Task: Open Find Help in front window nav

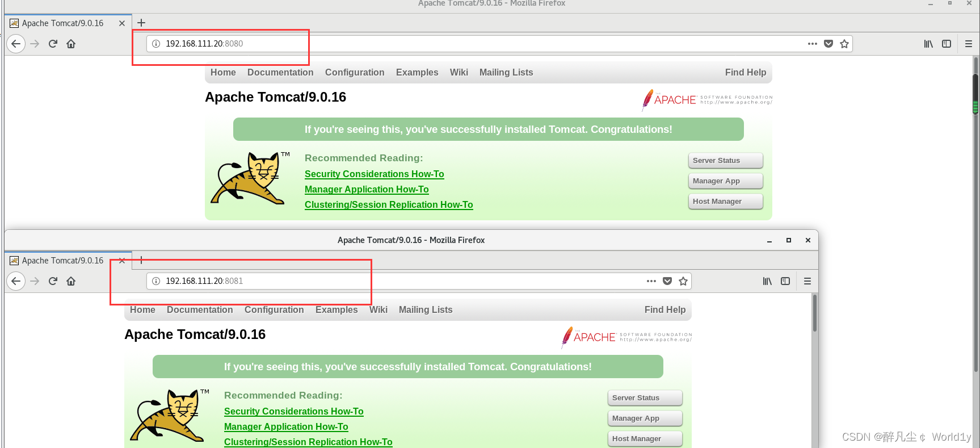Action: [665, 309]
